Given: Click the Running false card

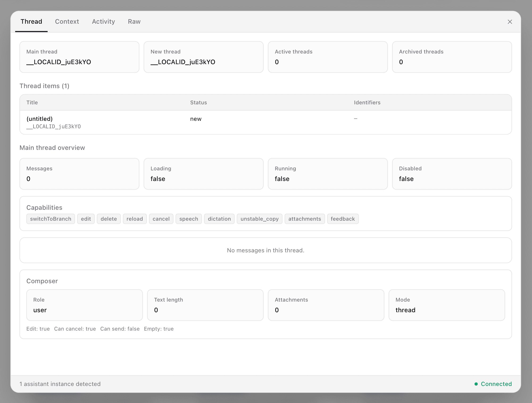Looking at the screenshot, I should (x=328, y=174).
